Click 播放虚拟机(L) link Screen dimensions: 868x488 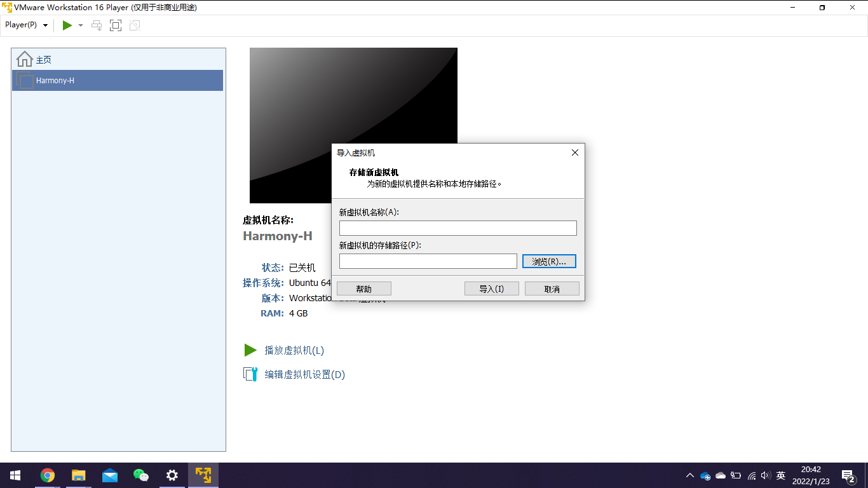coord(294,350)
